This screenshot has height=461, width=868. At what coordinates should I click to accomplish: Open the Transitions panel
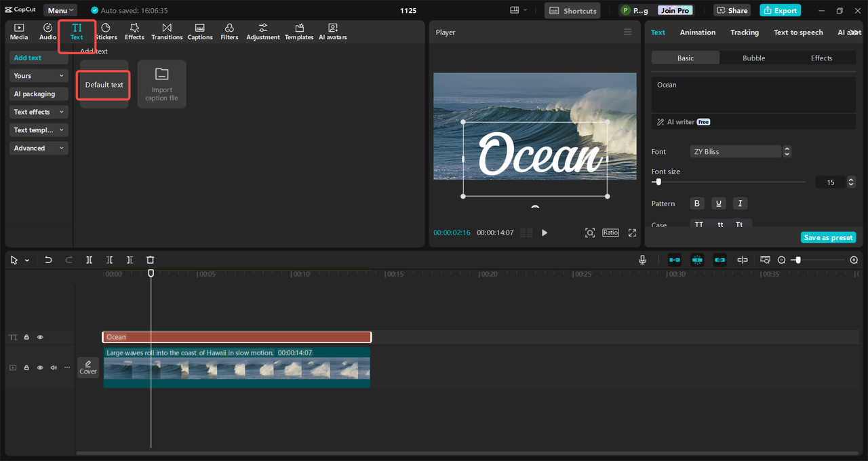[x=167, y=32]
